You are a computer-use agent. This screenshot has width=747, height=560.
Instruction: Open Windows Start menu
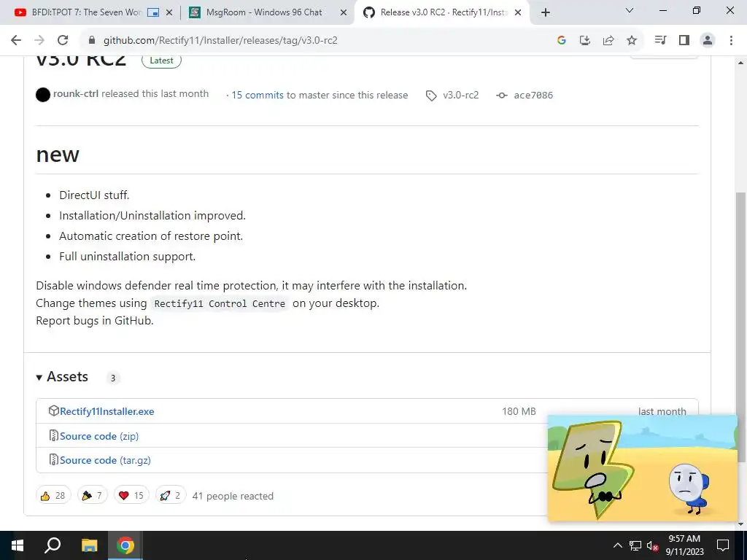pyautogui.click(x=18, y=545)
